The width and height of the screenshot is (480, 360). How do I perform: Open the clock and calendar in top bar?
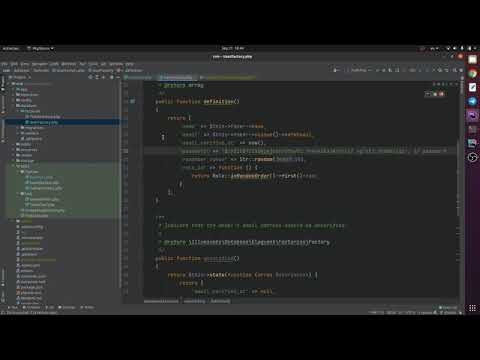[233, 49]
